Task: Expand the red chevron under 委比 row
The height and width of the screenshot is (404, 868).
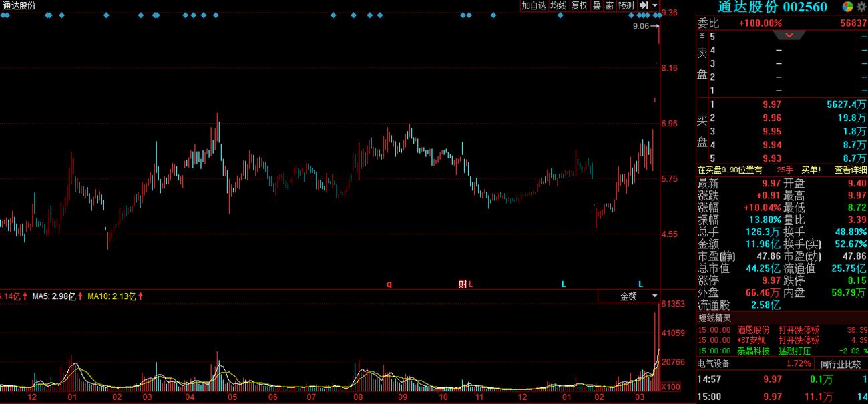Action: [x=790, y=35]
